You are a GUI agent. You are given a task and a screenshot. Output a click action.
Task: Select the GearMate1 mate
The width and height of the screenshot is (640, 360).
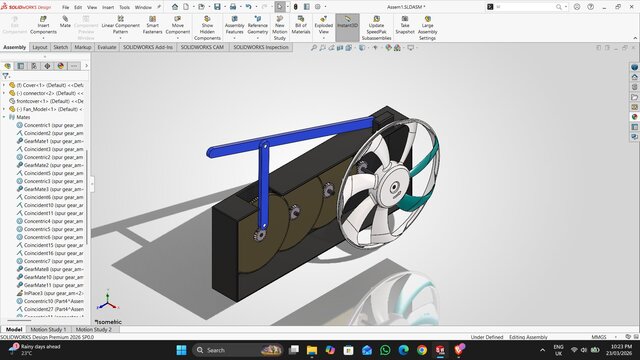(50, 141)
